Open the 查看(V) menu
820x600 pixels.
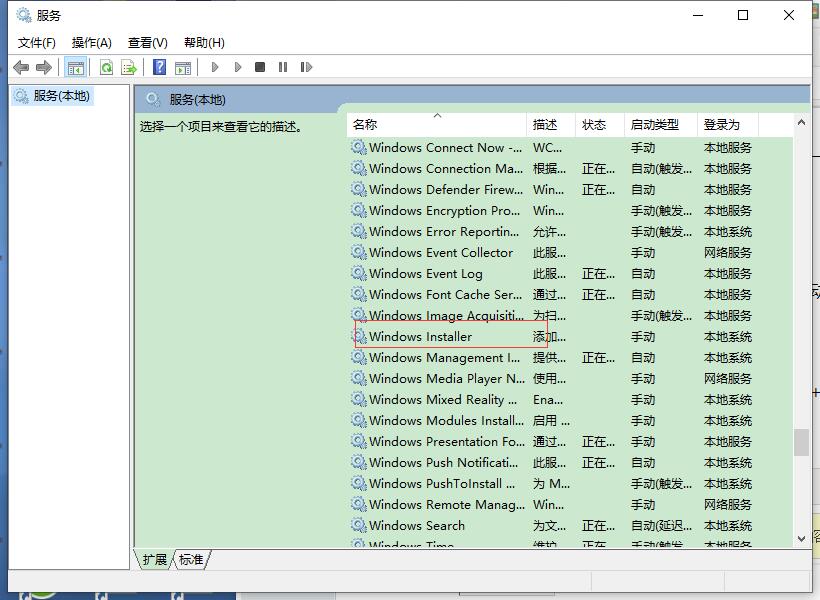pos(148,42)
